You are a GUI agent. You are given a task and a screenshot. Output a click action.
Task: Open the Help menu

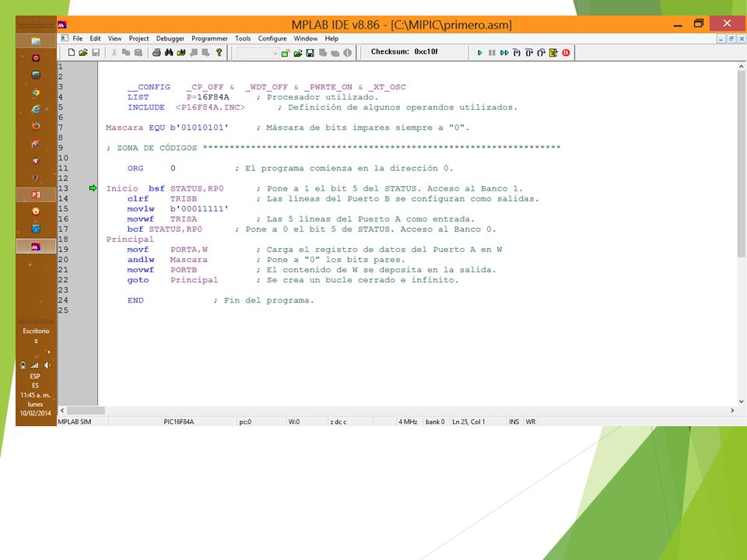[x=331, y=39]
